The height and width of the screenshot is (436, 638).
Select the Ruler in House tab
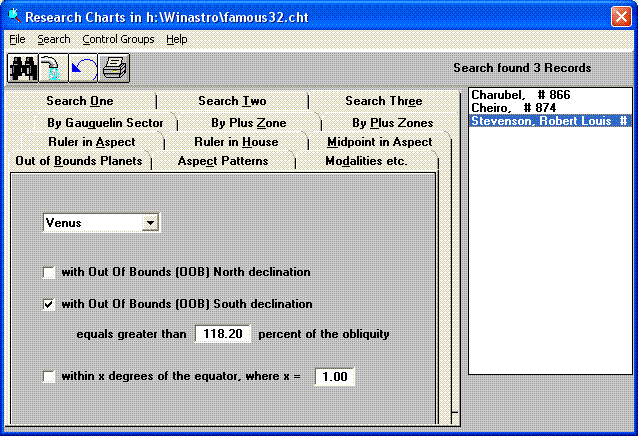click(x=236, y=142)
